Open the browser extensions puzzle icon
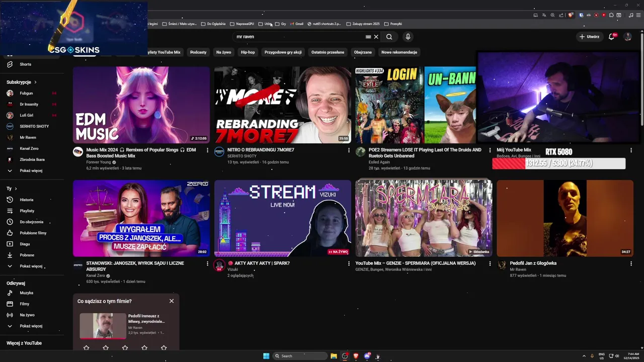This screenshot has height=362, width=644. (x=611, y=15)
